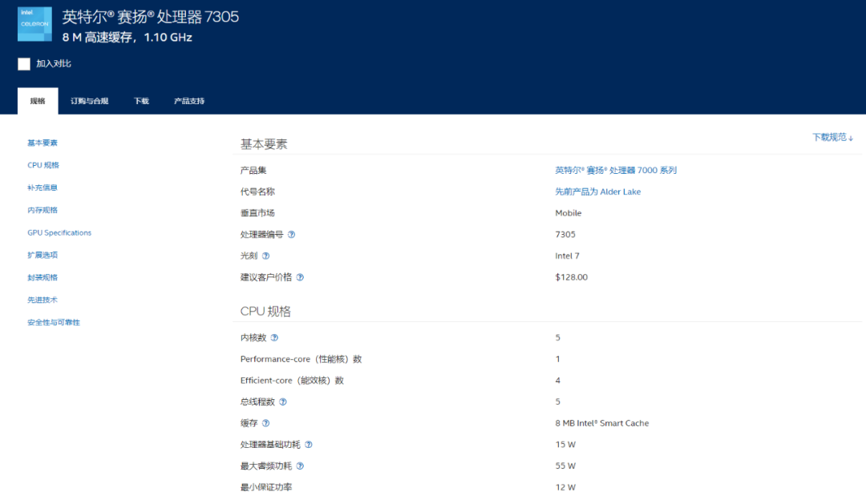Image resolution: width=866 pixels, height=504 pixels.
Task: Go to the 产品支持 tab
Action: point(189,101)
